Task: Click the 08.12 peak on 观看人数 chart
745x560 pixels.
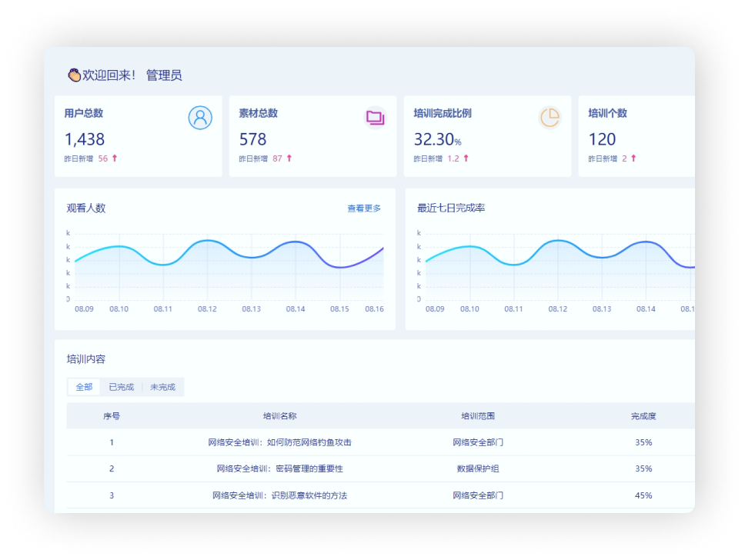Action: coord(206,242)
